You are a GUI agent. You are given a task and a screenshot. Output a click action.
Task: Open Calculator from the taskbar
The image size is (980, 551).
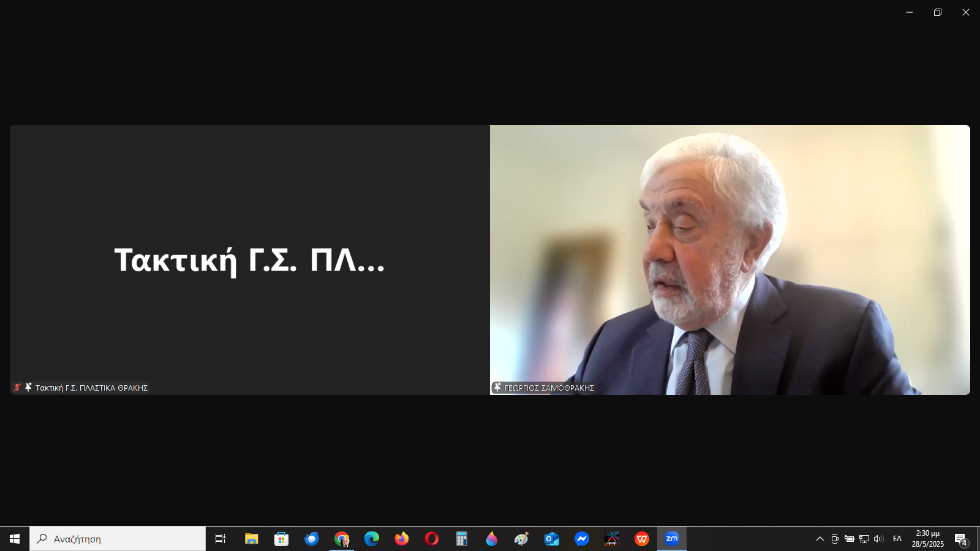pos(462,539)
